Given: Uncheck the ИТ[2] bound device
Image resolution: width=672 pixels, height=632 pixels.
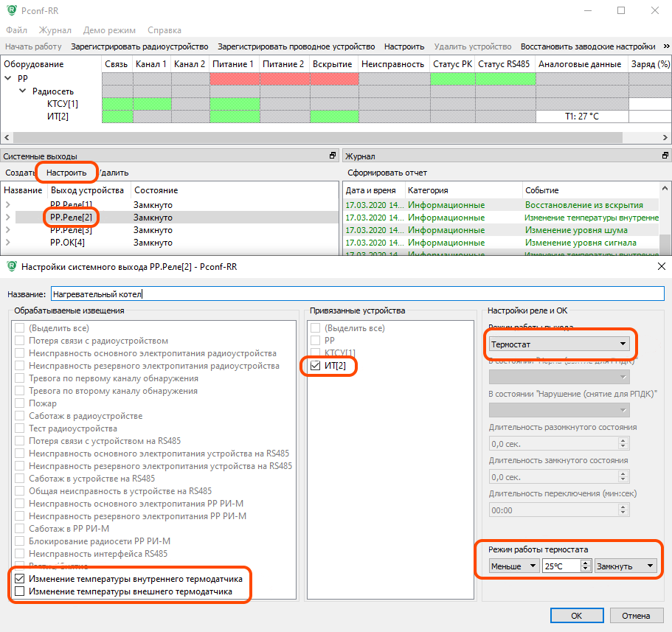Looking at the screenshot, I should coord(316,366).
